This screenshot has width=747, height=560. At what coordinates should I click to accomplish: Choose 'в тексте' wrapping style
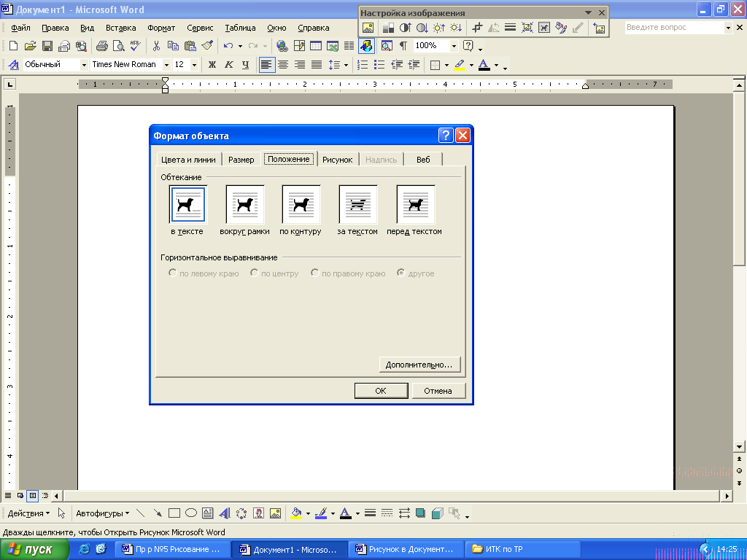point(187,204)
